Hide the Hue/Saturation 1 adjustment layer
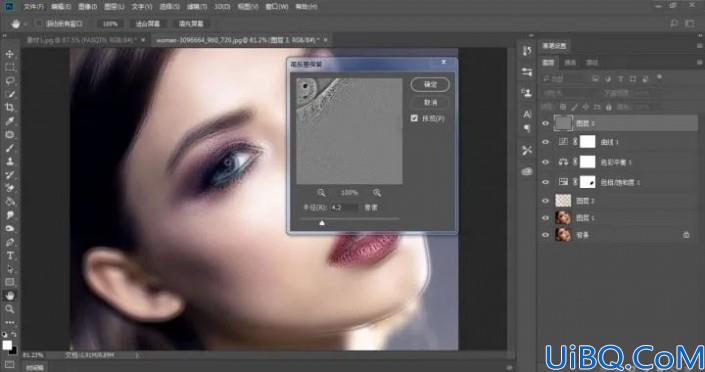 click(545, 182)
